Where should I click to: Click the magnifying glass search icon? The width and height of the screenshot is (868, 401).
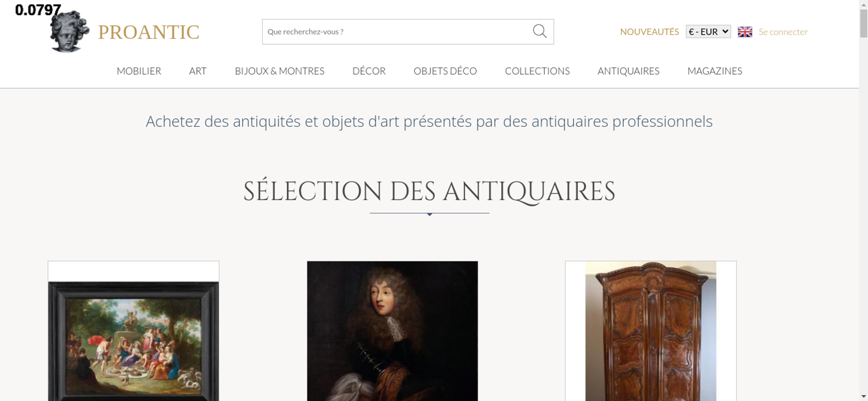(x=539, y=31)
